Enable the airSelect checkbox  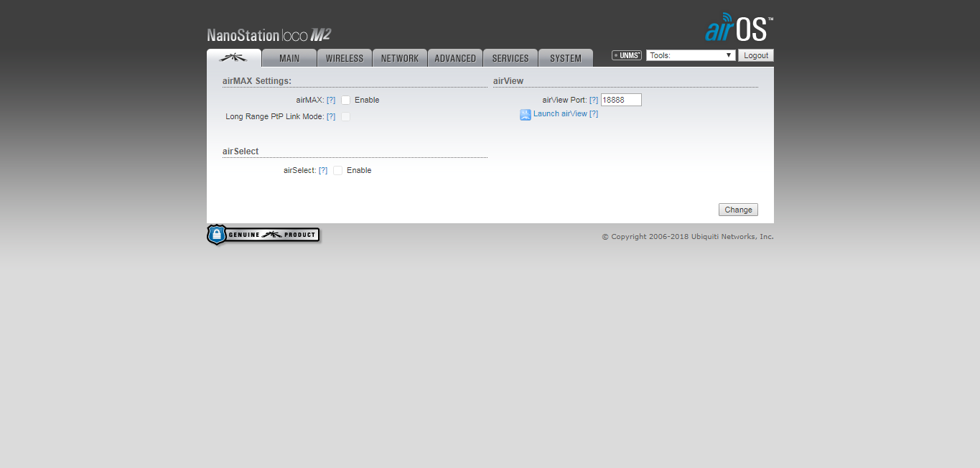(x=337, y=170)
